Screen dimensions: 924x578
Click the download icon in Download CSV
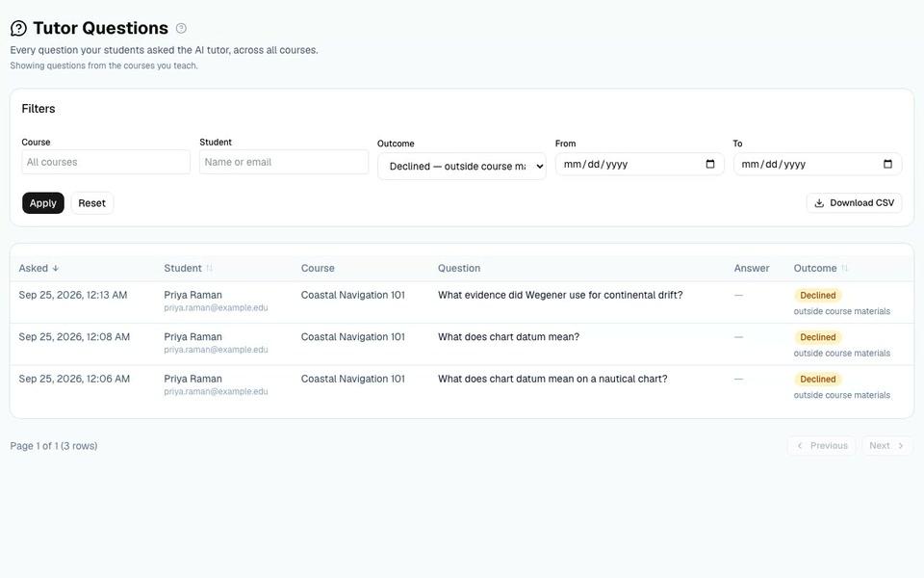819,203
